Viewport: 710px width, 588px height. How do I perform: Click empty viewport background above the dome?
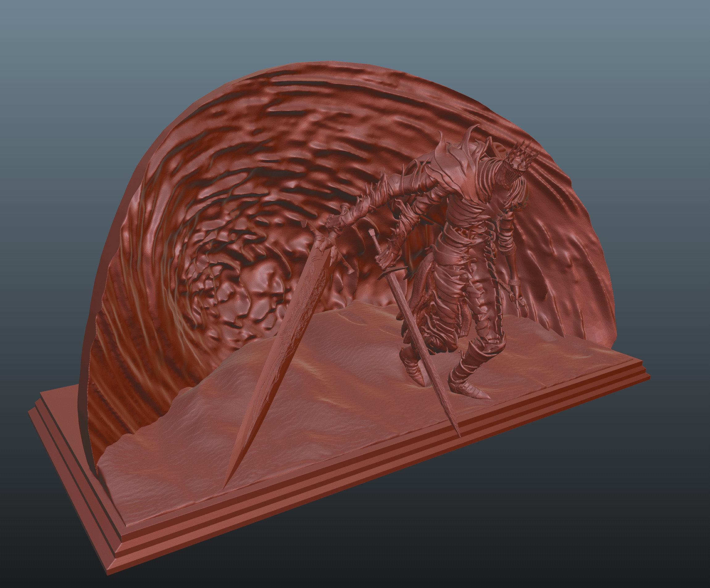(x=338, y=27)
